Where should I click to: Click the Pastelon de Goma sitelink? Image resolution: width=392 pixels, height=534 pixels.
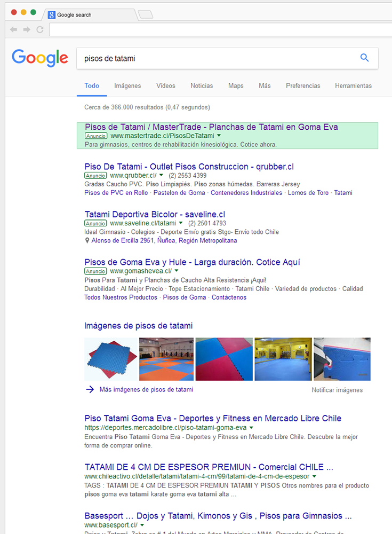179,193
